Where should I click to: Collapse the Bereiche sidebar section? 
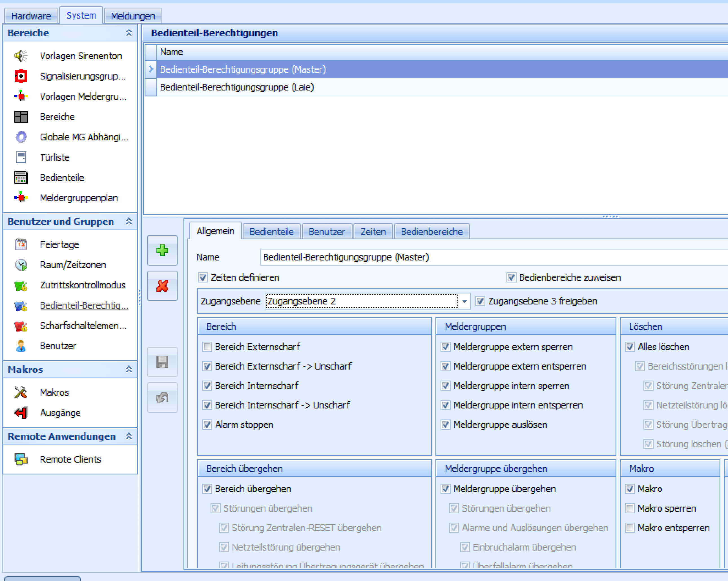pos(129,33)
